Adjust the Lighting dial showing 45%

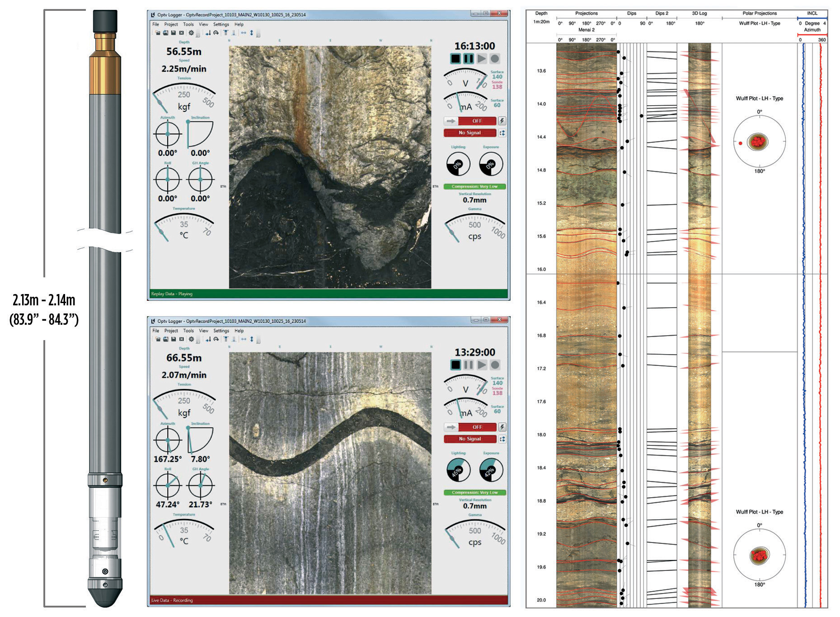pos(458,470)
